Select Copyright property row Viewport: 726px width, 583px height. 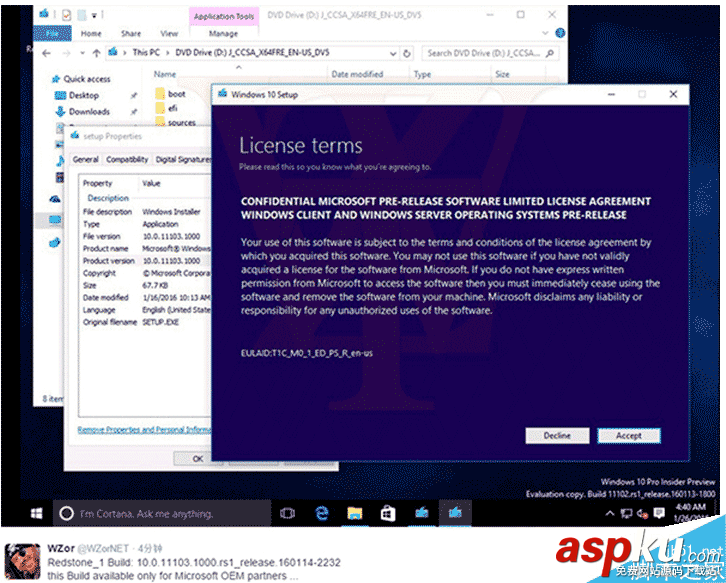(x=145, y=273)
